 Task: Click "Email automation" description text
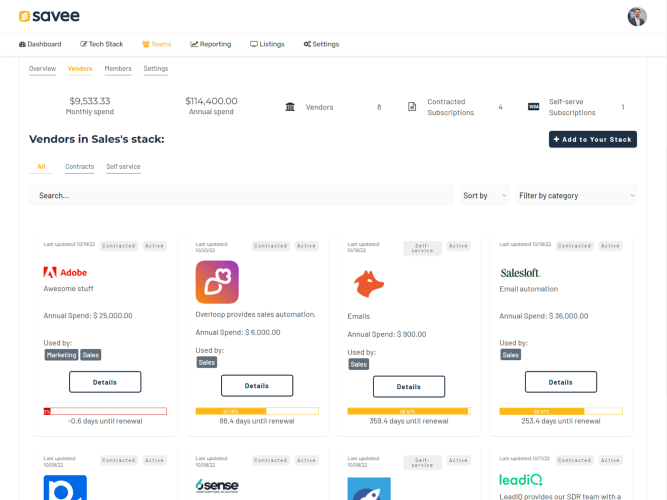click(528, 289)
